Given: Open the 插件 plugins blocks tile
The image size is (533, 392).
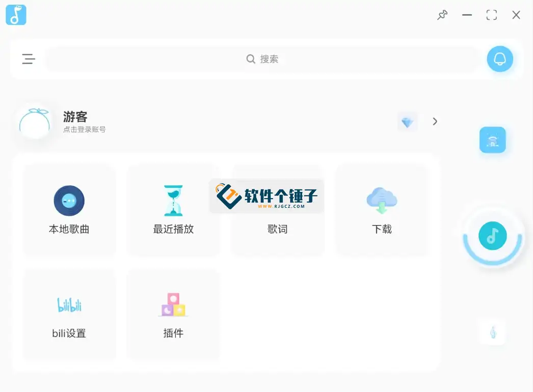Looking at the screenshot, I should [173, 314].
